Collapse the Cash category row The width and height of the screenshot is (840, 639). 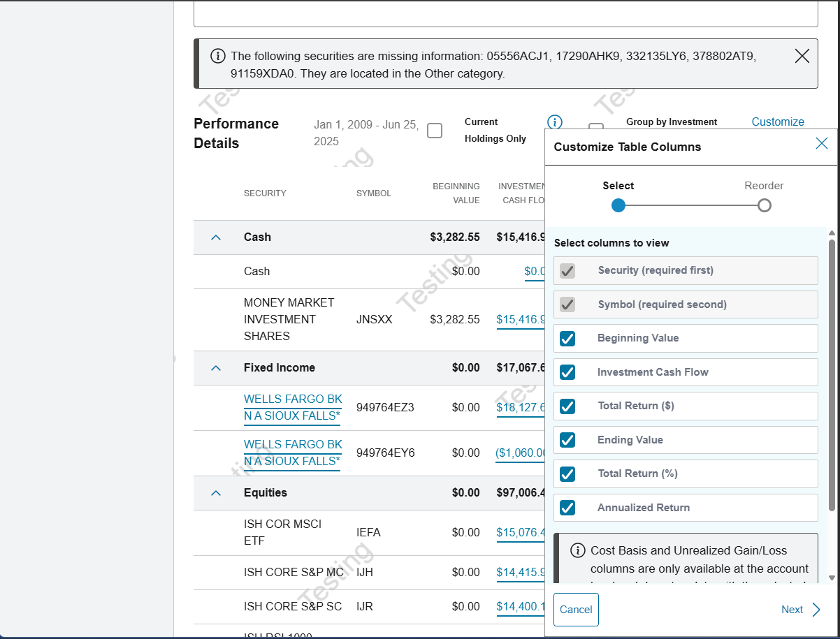tap(216, 237)
